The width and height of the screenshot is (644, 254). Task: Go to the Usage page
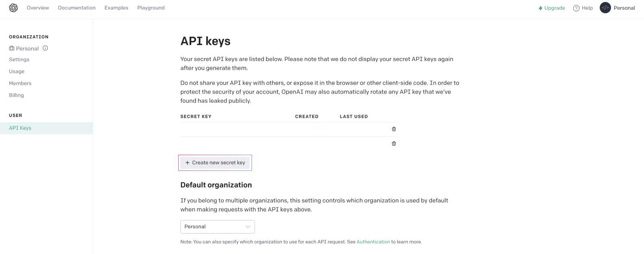point(17,71)
